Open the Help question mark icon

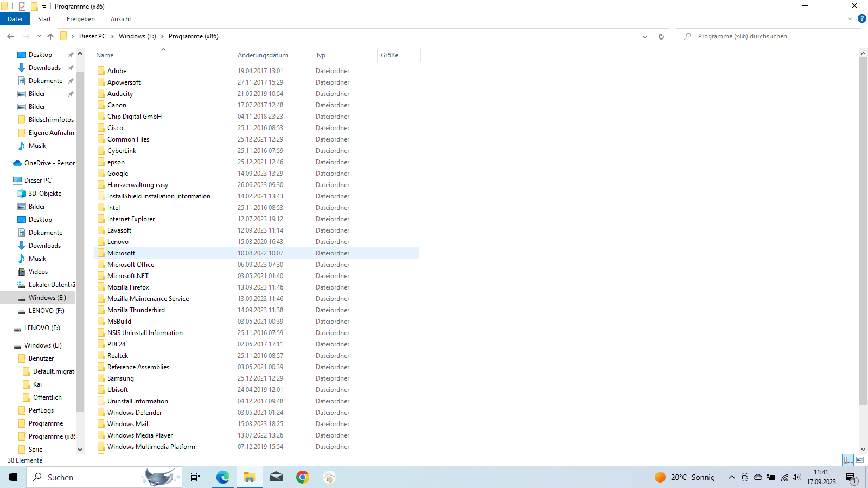pyautogui.click(x=861, y=18)
